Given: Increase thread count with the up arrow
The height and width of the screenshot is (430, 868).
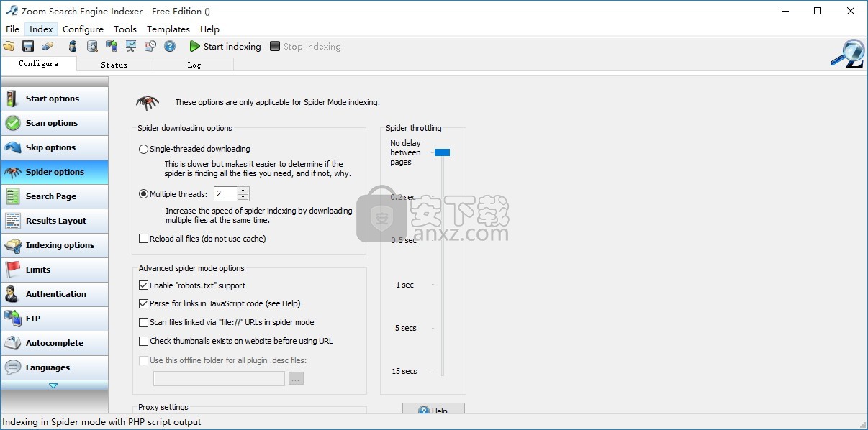Looking at the screenshot, I should pyautogui.click(x=243, y=190).
